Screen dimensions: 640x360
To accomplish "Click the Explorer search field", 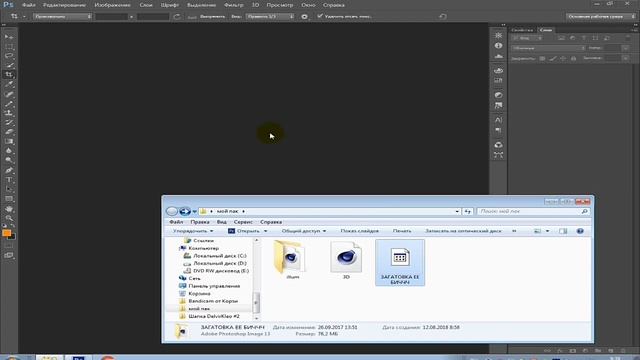I will [533, 211].
